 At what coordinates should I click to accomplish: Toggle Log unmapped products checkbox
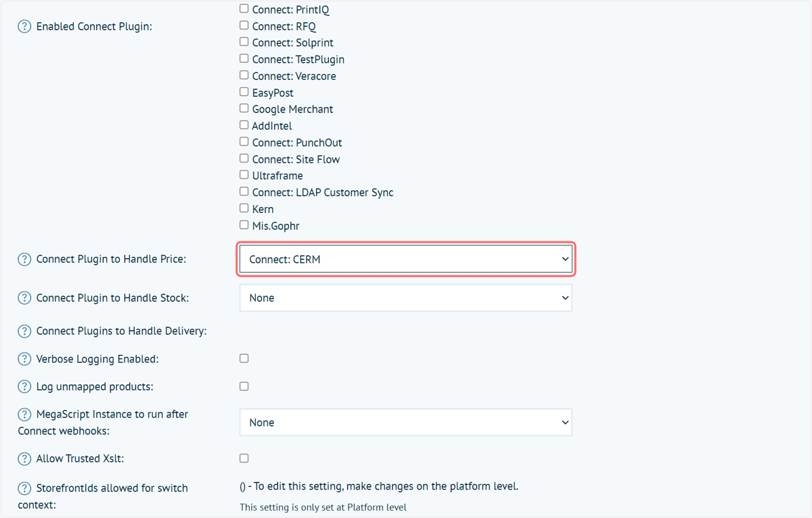pyautogui.click(x=244, y=386)
